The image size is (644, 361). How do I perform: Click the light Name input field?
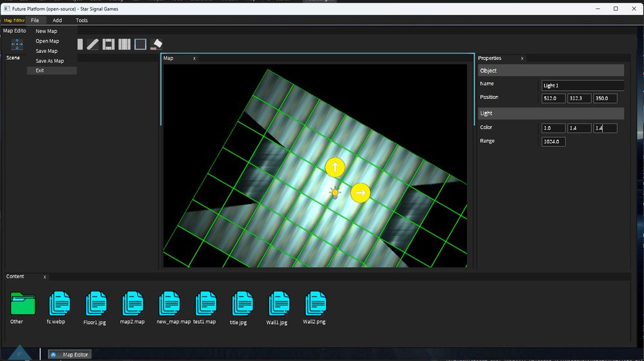click(x=582, y=86)
